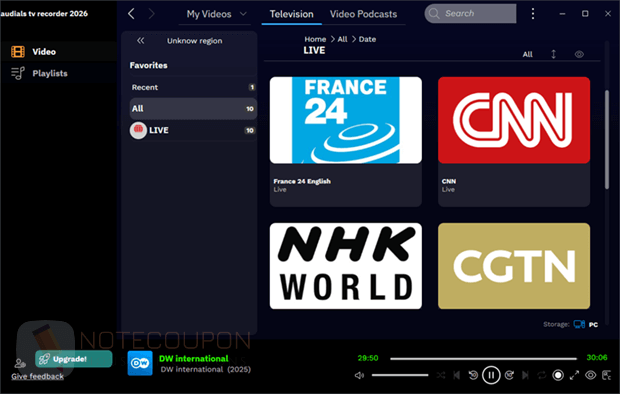This screenshot has height=394, width=620.
Task: Open the three-dot options menu
Action: coord(533,14)
